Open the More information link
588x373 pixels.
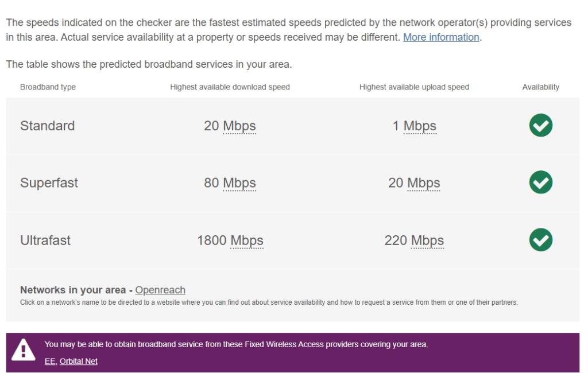(x=441, y=37)
